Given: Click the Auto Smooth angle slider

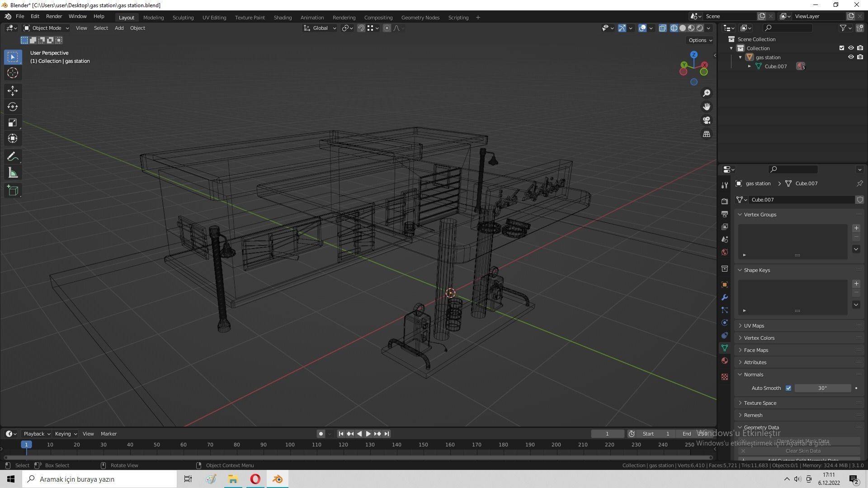Looking at the screenshot, I should (822, 388).
